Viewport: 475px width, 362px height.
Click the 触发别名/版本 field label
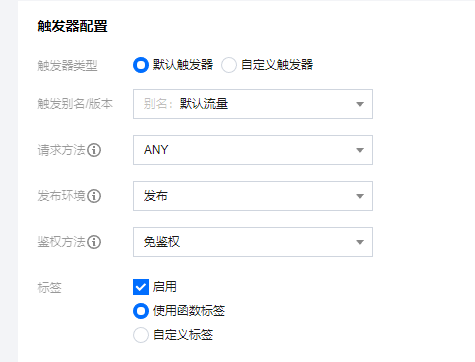(x=75, y=104)
